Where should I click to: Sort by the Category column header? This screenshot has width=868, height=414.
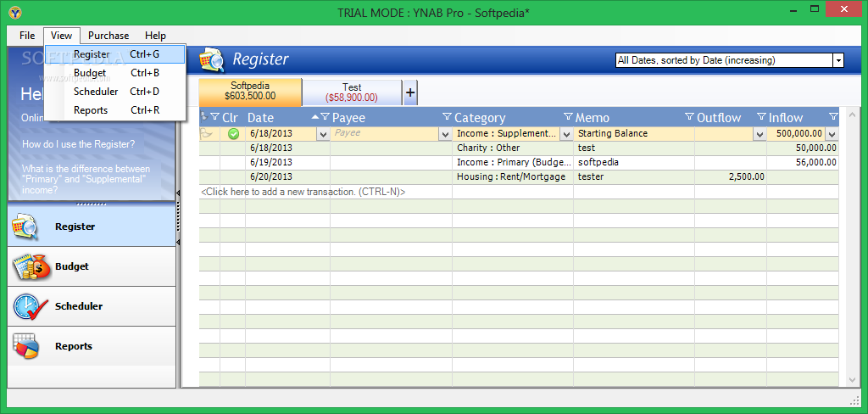click(480, 117)
